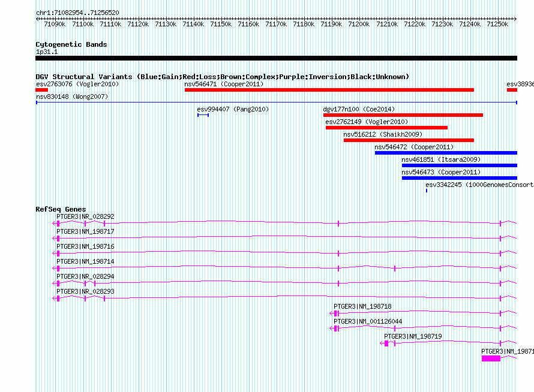The height and width of the screenshot is (392, 534).
Task: Select the esv2762149 (Vogler2010) red bar
Action: [386, 128]
